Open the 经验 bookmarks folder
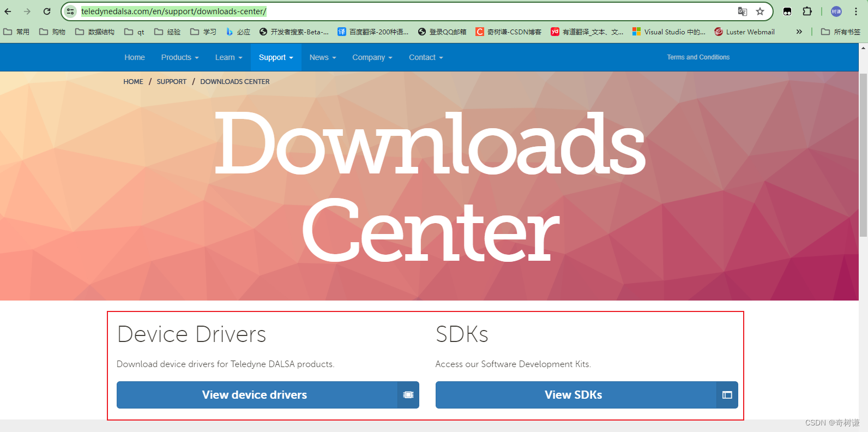The height and width of the screenshot is (432, 868). click(167, 32)
